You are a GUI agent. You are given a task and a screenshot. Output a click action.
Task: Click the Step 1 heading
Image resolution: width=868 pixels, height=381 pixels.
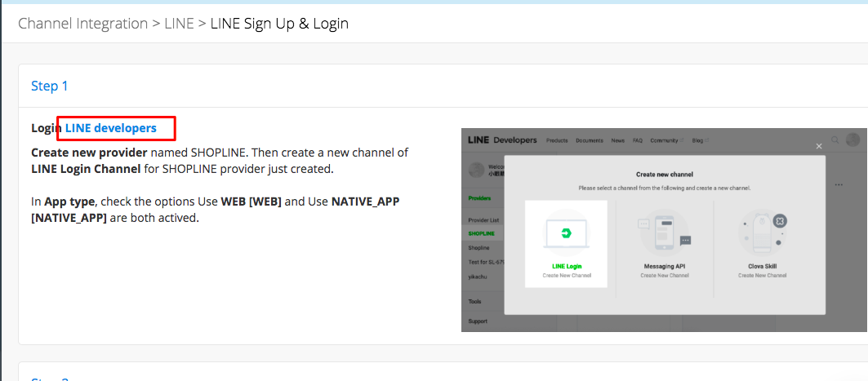click(x=49, y=86)
